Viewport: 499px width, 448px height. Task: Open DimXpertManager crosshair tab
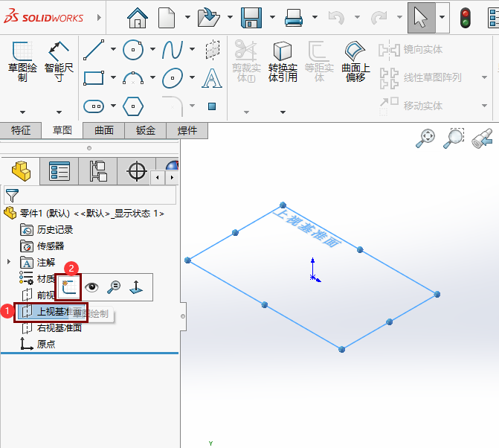pyautogui.click(x=137, y=171)
